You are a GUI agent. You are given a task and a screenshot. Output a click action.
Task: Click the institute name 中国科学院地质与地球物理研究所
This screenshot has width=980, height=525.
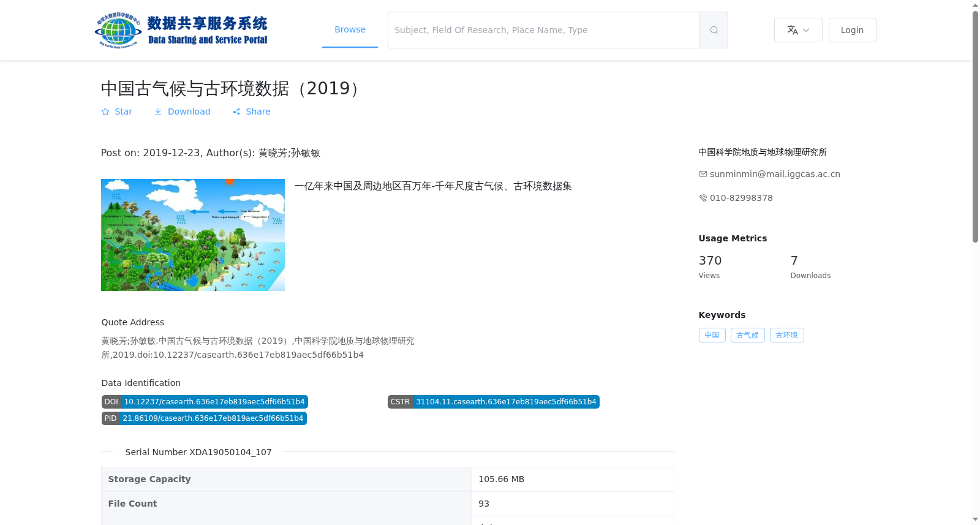[x=763, y=152]
